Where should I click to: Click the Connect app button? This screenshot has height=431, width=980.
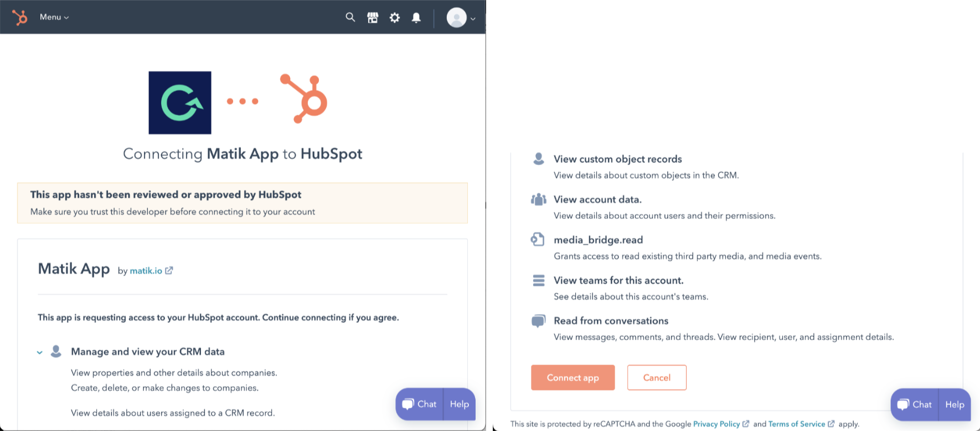pyautogui.click(x=573, y=377)
